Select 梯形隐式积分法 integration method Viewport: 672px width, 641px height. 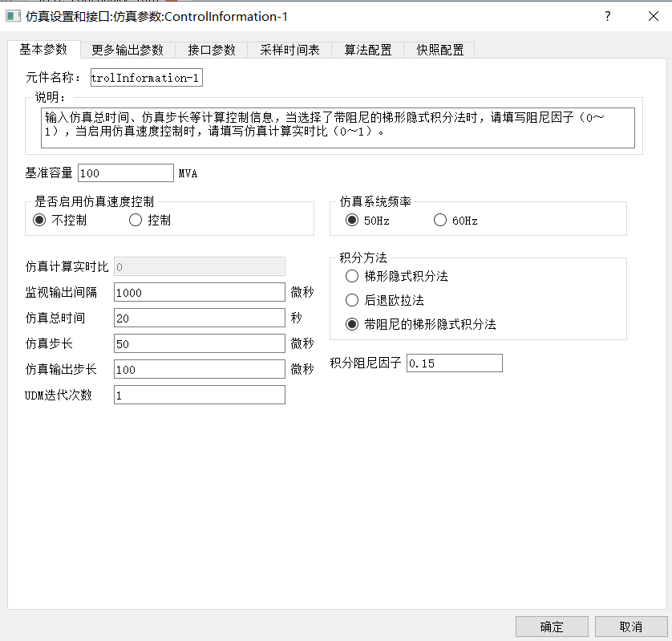(x=352, y=276)
